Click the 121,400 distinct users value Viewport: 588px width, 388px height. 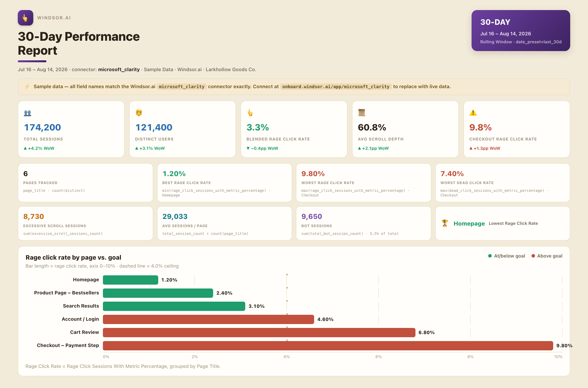(154, 127)
